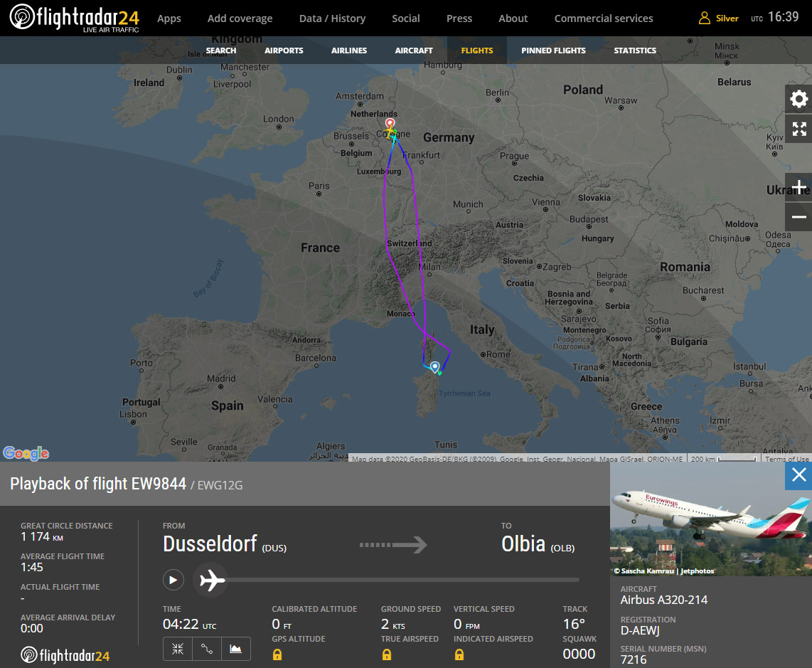The height and width of the screenshot is (668, 812).
Task: Click the user account icon
Action: tap(705, 18)
